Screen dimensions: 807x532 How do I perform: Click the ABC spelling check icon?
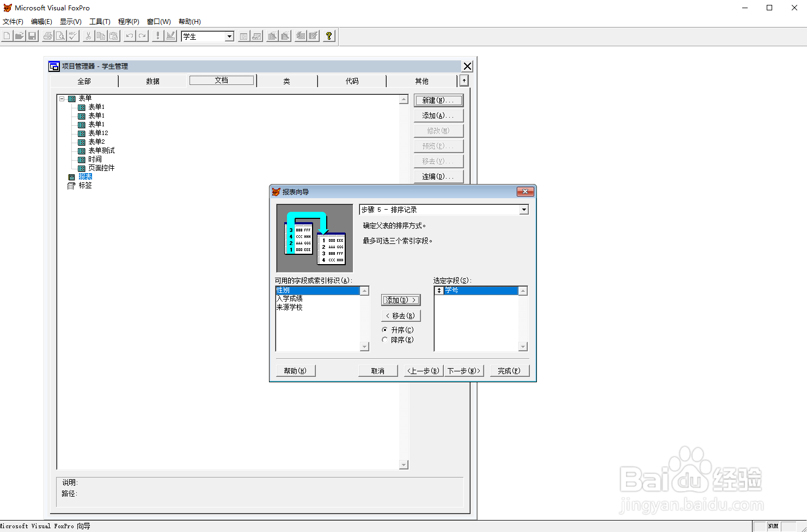pyautogui.click(x=73, y=36)
